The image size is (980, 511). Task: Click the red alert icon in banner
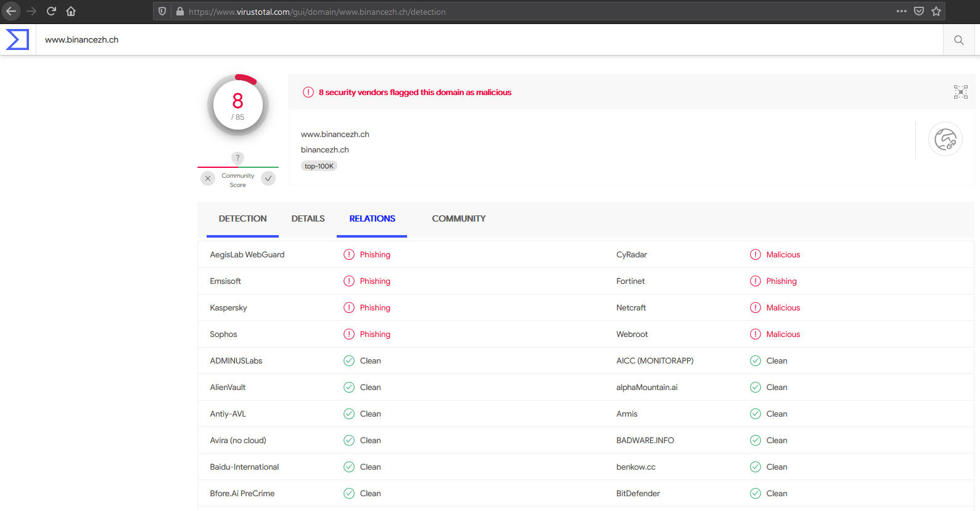pyautogui.click(x=308, y=92)
